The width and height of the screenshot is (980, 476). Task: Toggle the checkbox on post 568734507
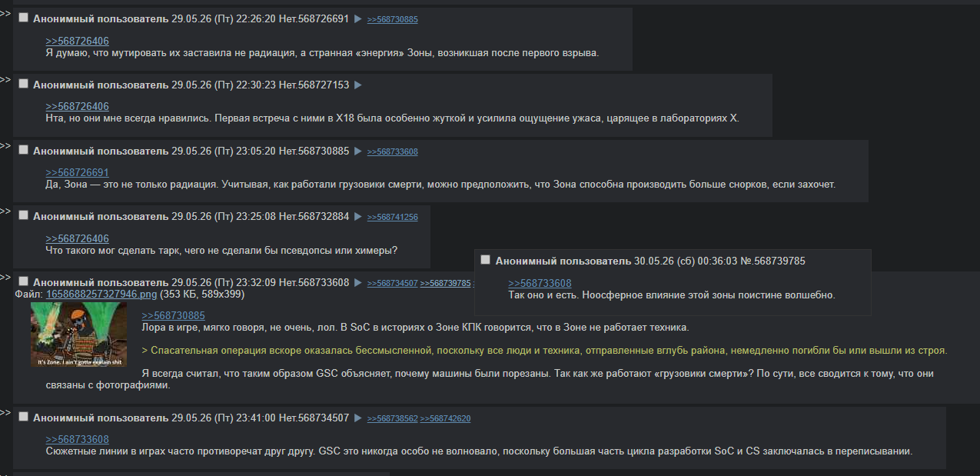tap(23, 417)
